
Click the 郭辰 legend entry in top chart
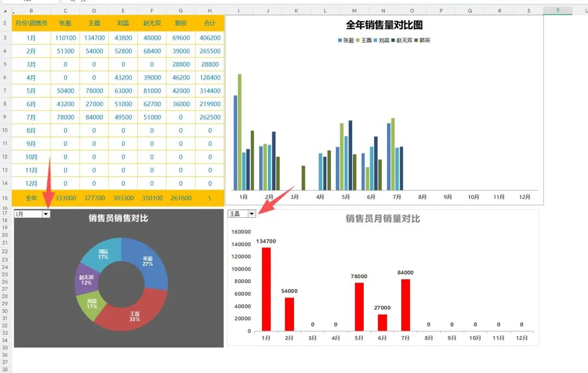tap(422, 40)
